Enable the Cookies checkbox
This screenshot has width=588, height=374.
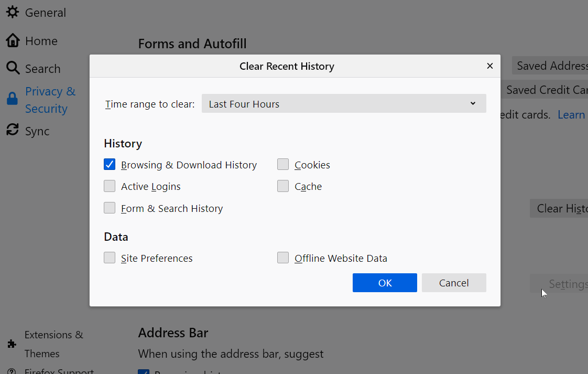pos(283,164)
